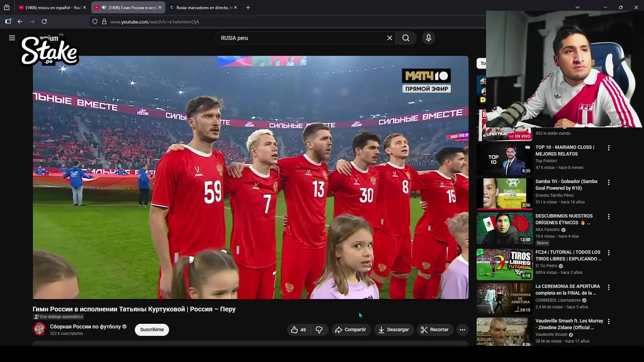Open options menu for Vaudeville Smash video
This screenshot has width=644, height=362.
[608, 321]
